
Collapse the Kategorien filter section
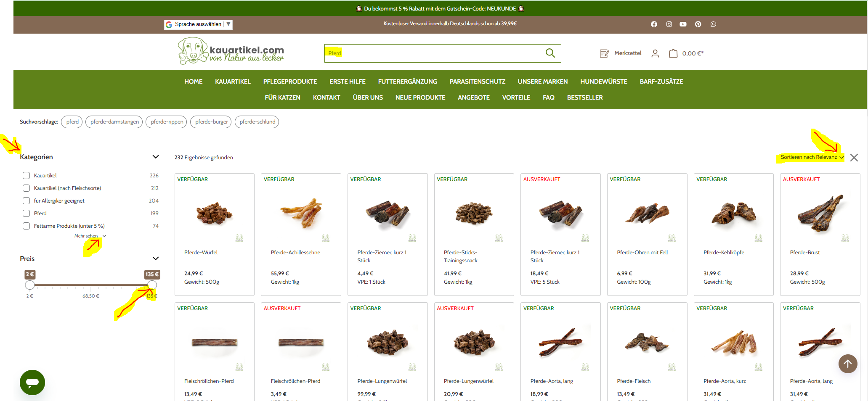(155, 157)
